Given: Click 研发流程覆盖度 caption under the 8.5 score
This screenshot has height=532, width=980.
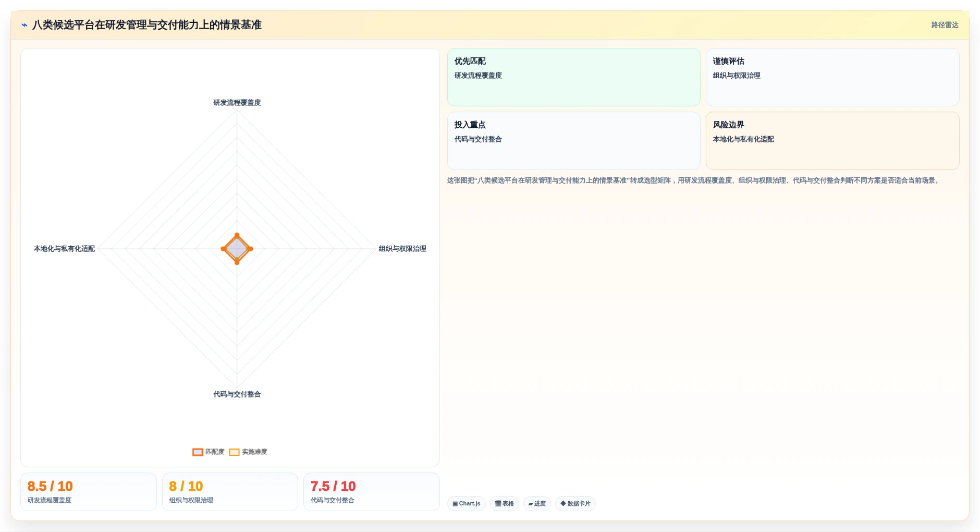Looking at the screenshot, I should (x=50, y=500).
